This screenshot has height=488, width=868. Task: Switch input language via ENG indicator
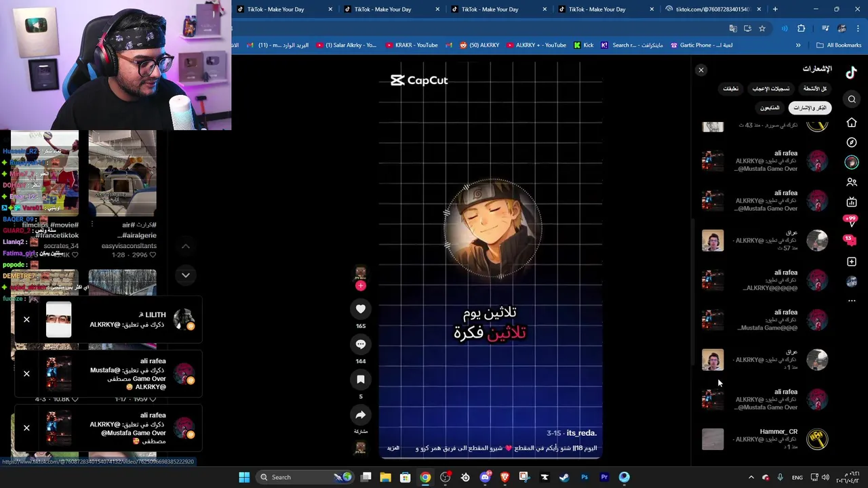[797, 477]
